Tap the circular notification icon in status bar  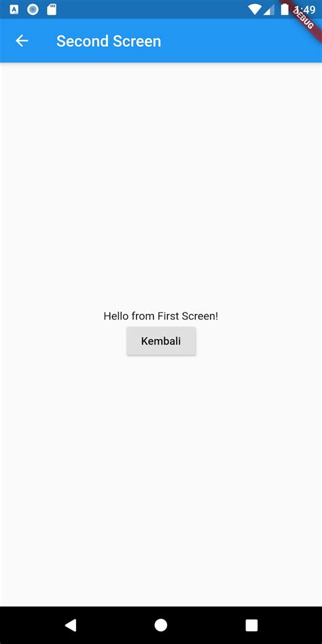[33, 10]
